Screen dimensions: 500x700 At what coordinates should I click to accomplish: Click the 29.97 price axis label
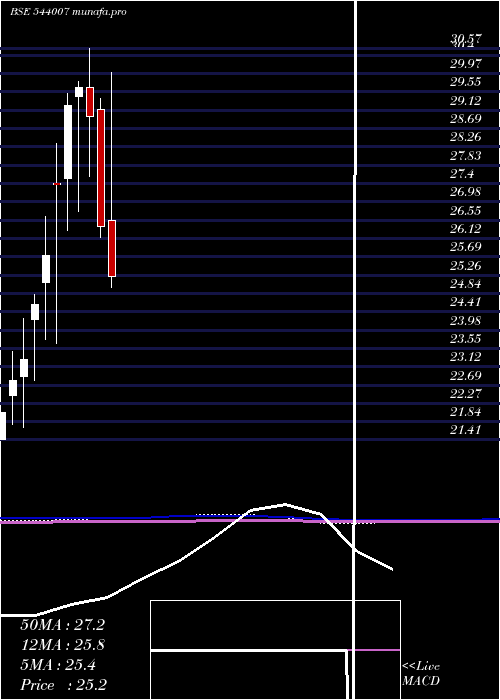pyautogui.click(x=466, y=64)
